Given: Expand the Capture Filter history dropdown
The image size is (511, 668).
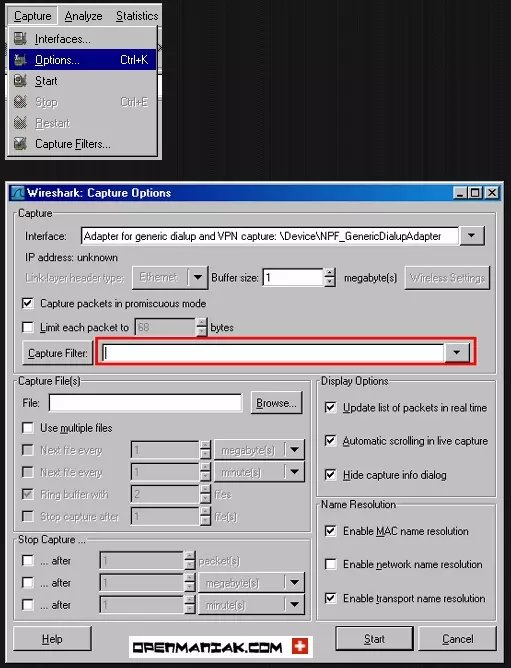Looking at the screenshot, I should [x=457, y=352].
